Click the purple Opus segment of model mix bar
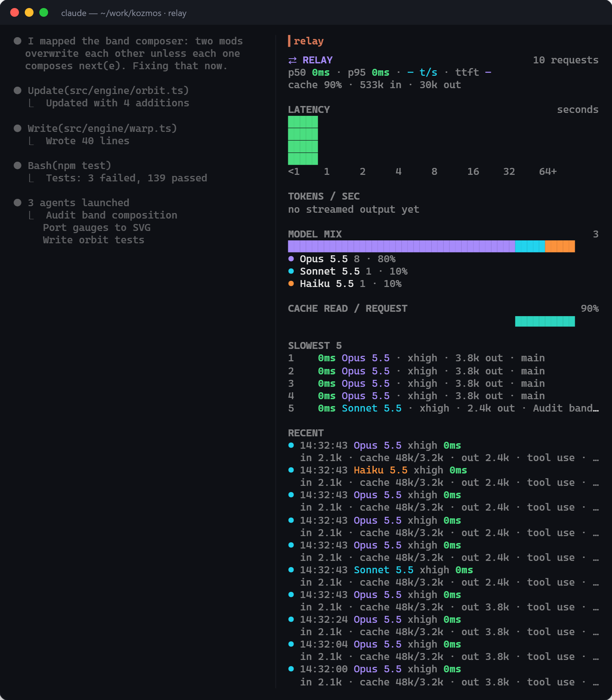 (x=401, y=246)
